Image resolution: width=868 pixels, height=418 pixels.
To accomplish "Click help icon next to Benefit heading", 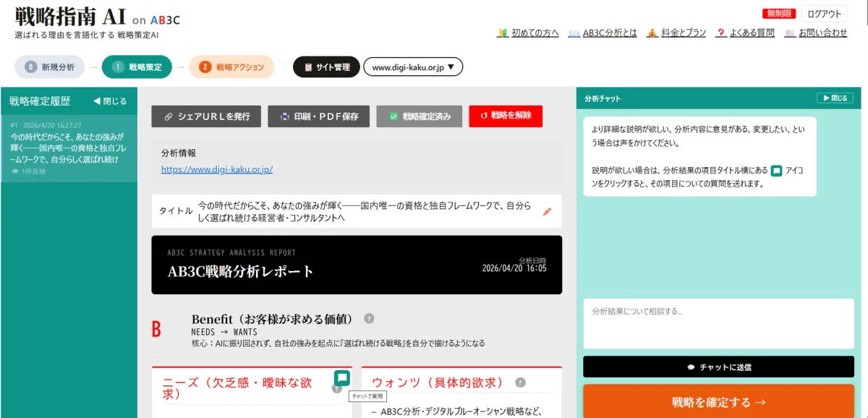I will [369, 318].
